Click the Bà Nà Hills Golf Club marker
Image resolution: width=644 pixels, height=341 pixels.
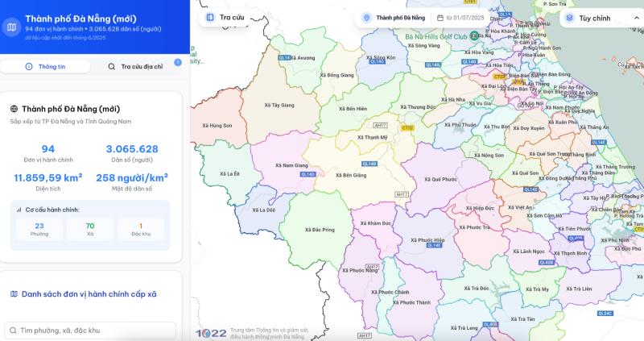tap(474, 35)
